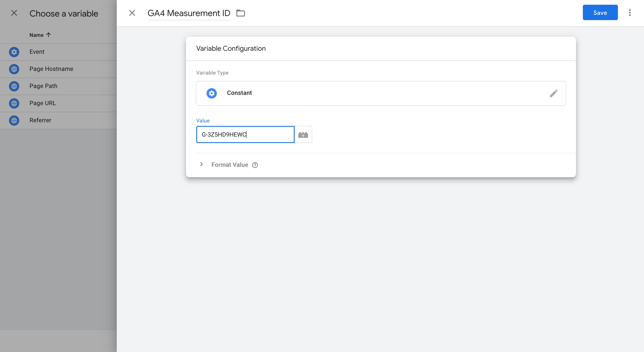The image size is (644, 352).
Task: Expand the Format Value section
Action: pyautogui.click(x=201, y=164)
